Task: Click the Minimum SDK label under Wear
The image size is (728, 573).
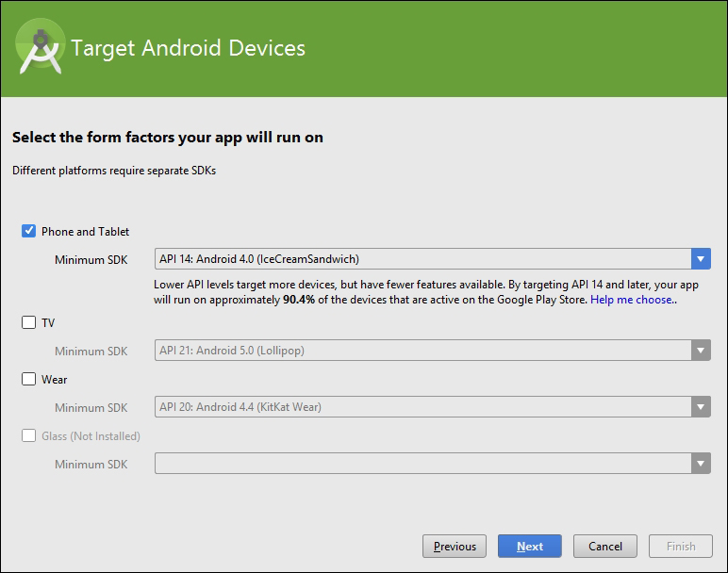Action: pyautogui.click(x=91, y=408)
